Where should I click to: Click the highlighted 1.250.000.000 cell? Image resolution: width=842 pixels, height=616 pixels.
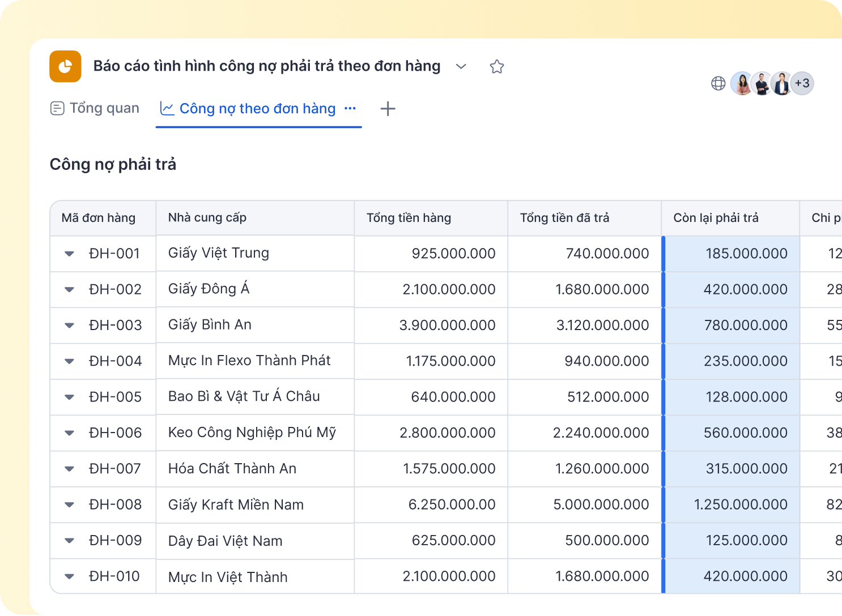pyautogui.click(x=732, y=504)
